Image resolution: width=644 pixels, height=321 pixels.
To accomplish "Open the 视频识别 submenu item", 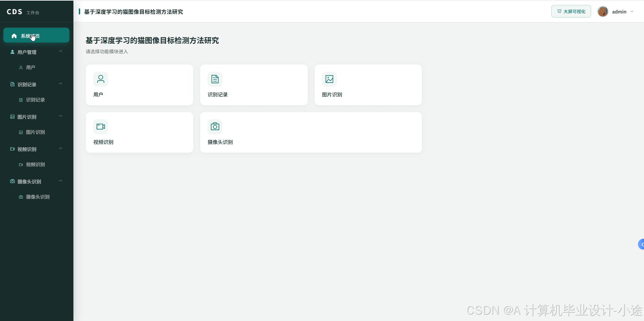I will coord(36,165).
